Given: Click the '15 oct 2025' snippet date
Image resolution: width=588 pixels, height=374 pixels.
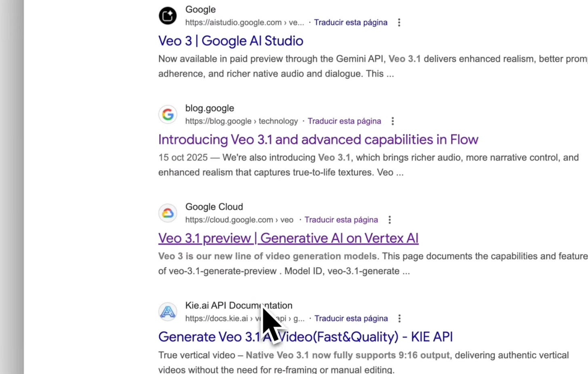Looking at the screenshot, I should [183, 158].
